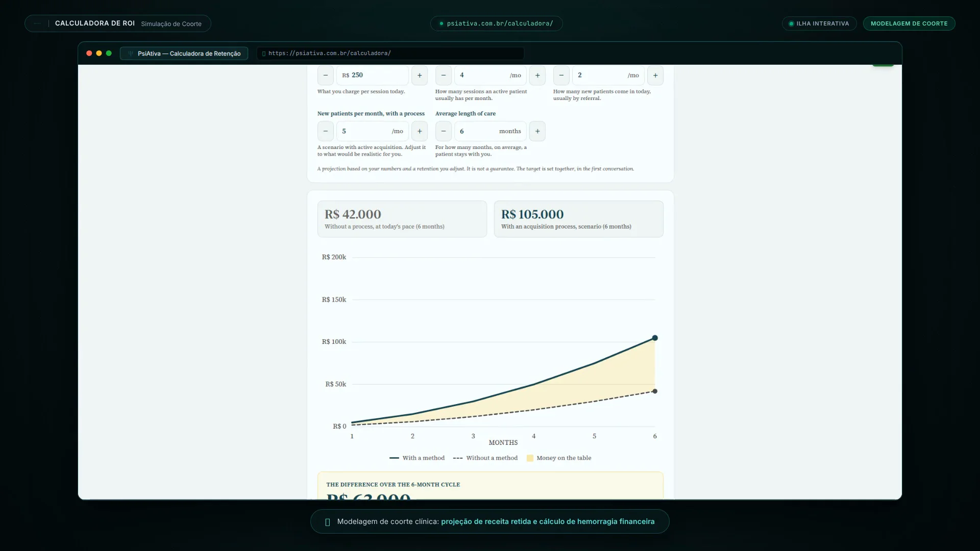Increase new patients today above 2
980x551 pixels.
pyautogui.click(x=655, y=76)
